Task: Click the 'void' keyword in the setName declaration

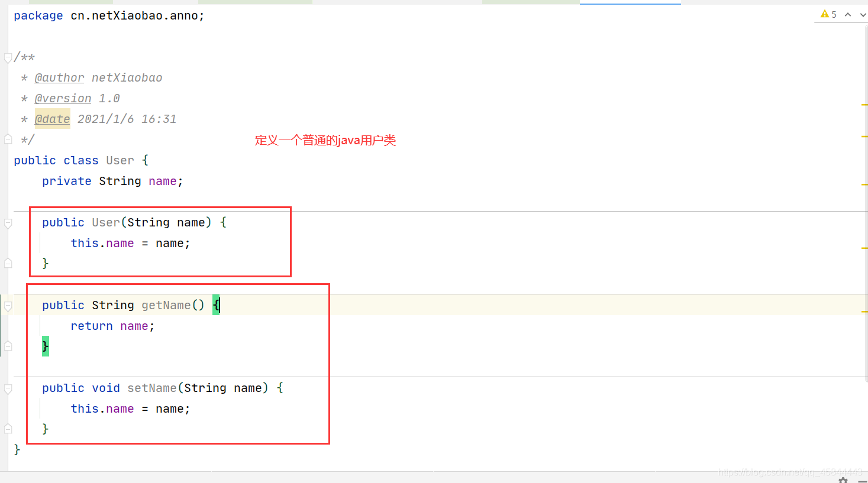Action: pos(105,388)
